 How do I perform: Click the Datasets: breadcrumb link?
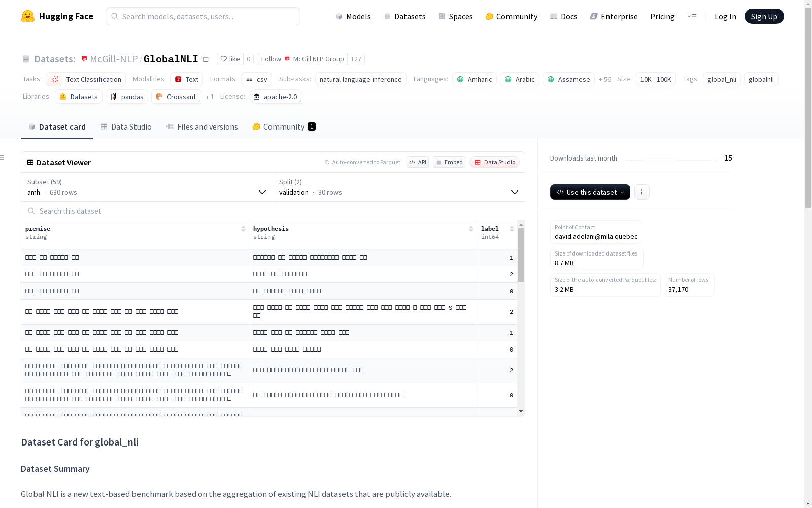click(x=55, y=59)
